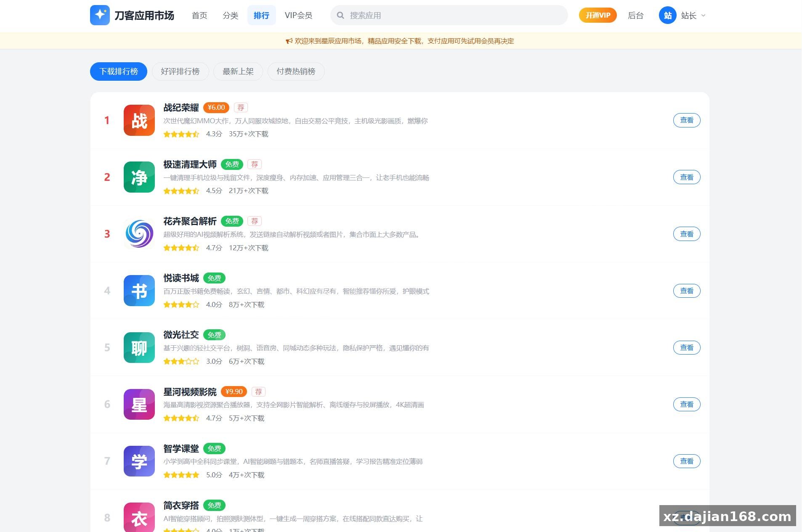
Task: Switch to the 最新上架 tab
Action: pyautogui.click(x=238, y=71)
